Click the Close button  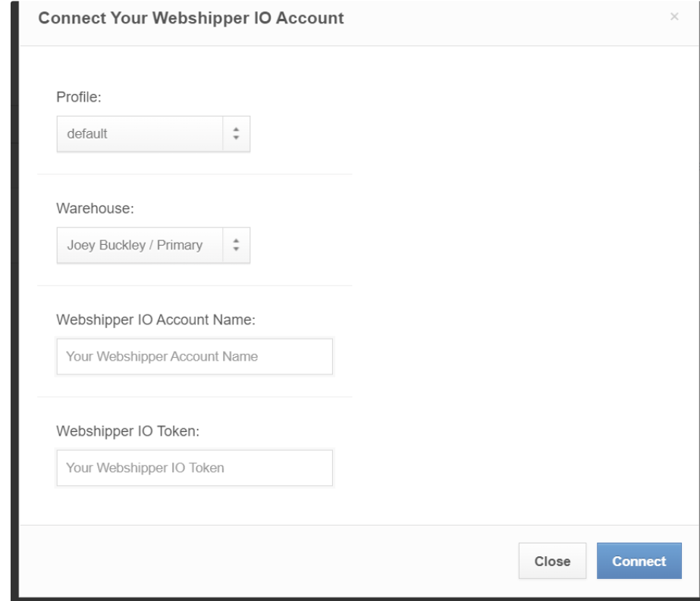[x=552, y=561]
